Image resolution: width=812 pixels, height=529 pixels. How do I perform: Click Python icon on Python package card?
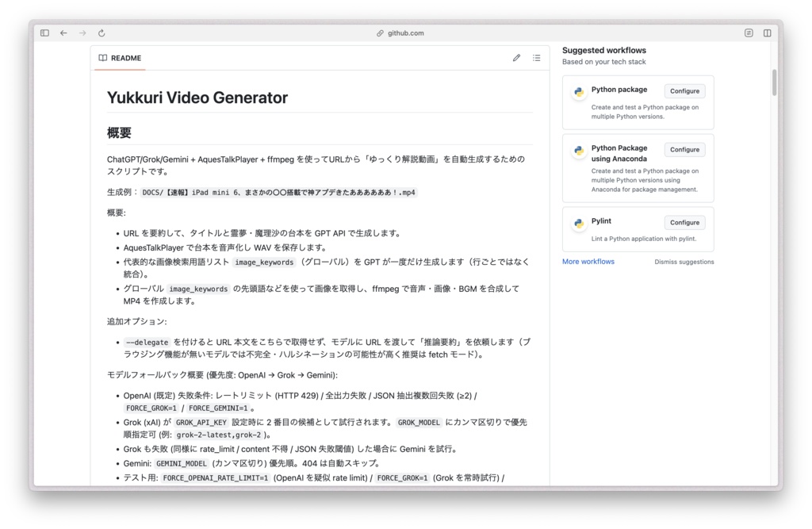point(579,92)
